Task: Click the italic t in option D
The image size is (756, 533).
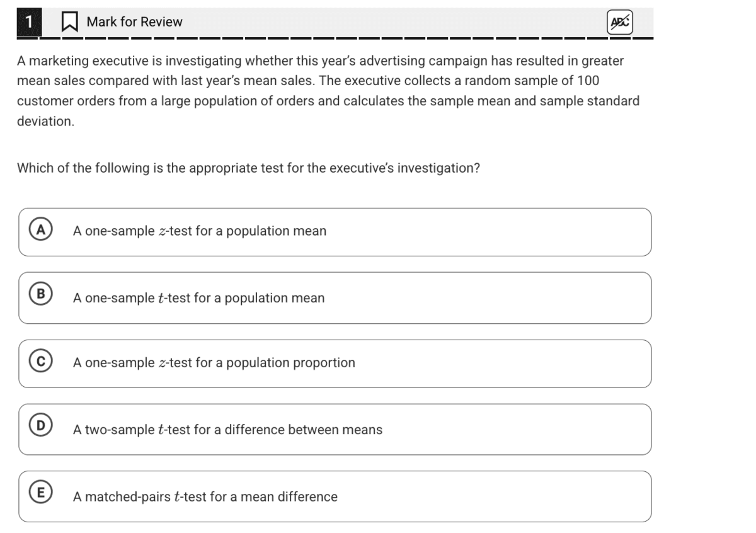Action: pyautogui.click(x=162, y=430)
